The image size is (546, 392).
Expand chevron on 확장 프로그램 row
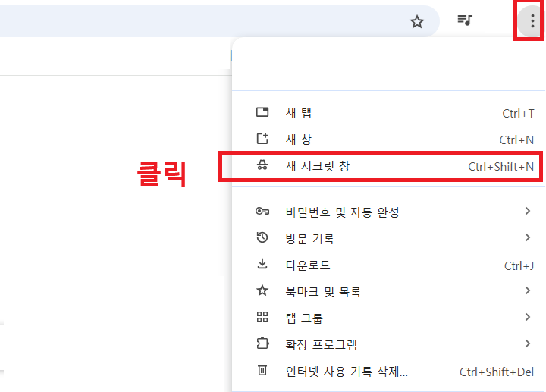(528, 343)
